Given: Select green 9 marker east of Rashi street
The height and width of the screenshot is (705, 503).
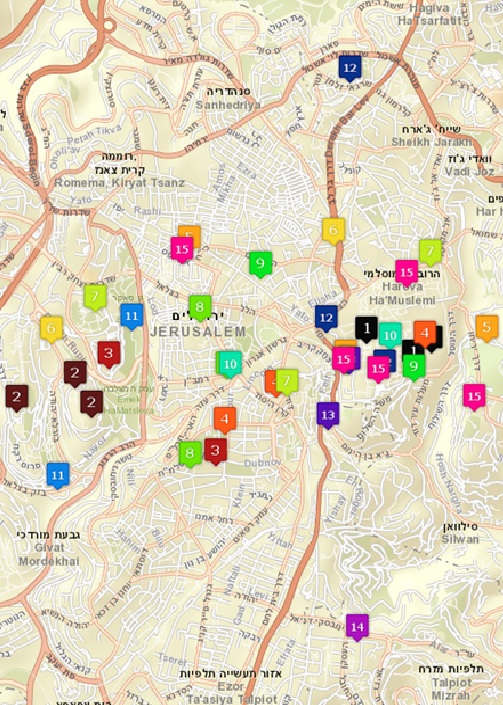Looking at the screenshot, I should (261, 264).
